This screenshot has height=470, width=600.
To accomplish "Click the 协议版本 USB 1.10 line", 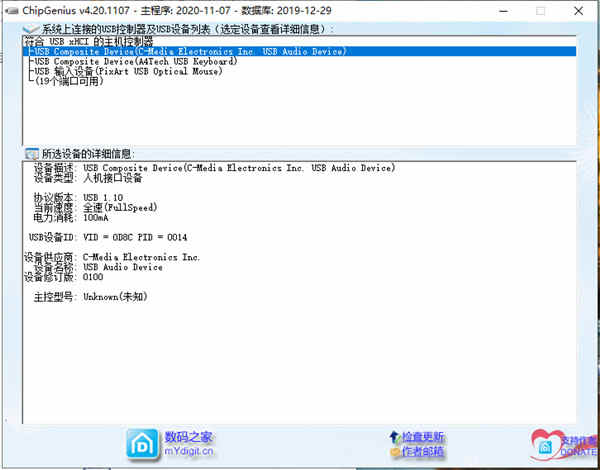I will click(x=78, y=197).
